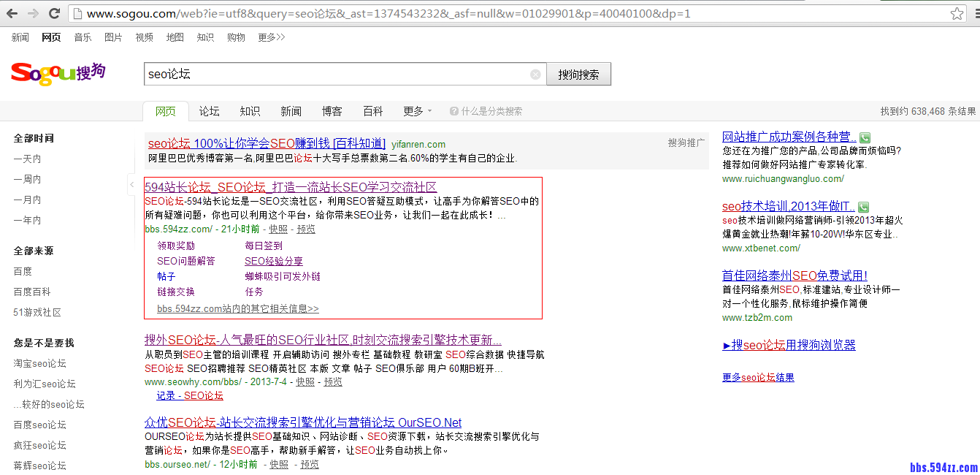Click the green browser icon beside 网站推广成功案例 ad

pyautogui.click(x=864, y=137)
